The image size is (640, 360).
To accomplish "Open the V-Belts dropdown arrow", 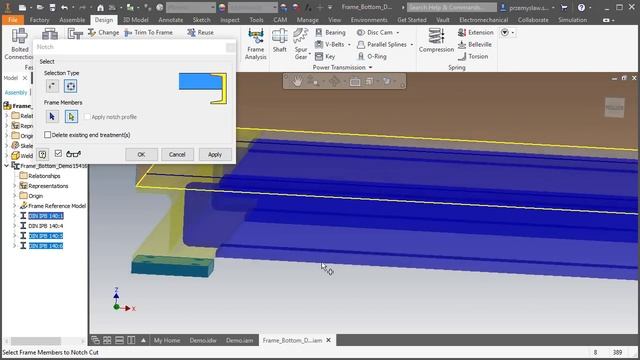I will (349, 44).
